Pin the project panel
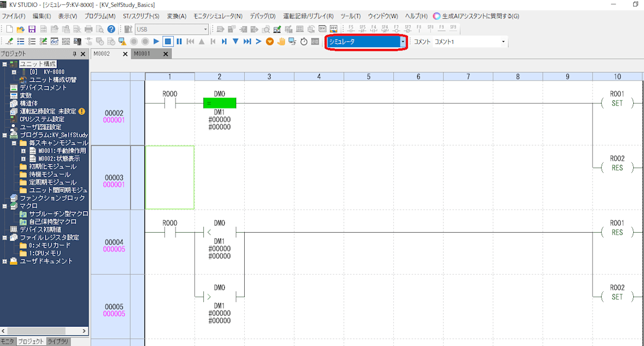Screen dimensions: 644x346 pyautogui.click(x=75, y=54)
